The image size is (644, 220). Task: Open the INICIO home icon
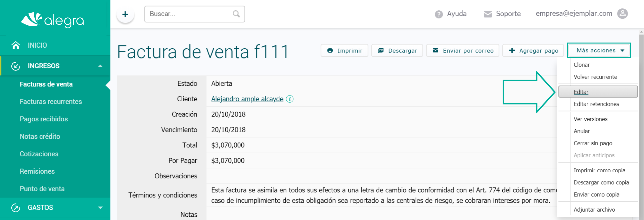pos(16,45)
